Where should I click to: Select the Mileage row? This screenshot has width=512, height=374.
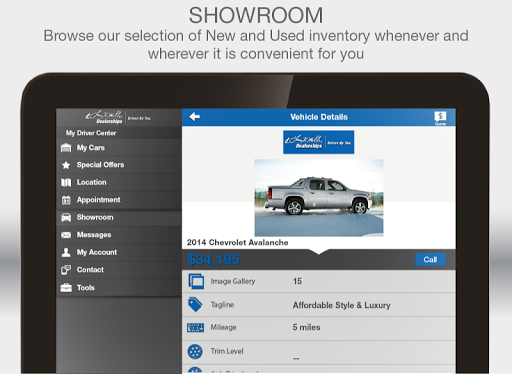(319, 328)
